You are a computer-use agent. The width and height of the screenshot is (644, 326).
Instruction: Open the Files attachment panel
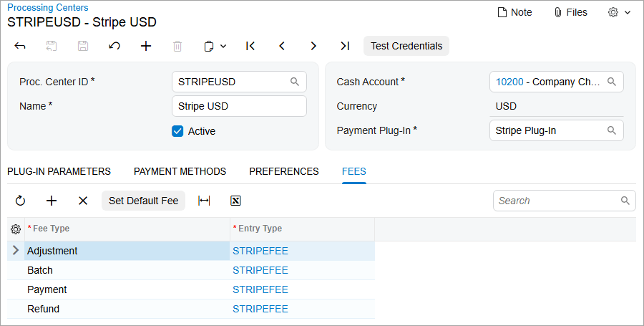click(570, 12)
